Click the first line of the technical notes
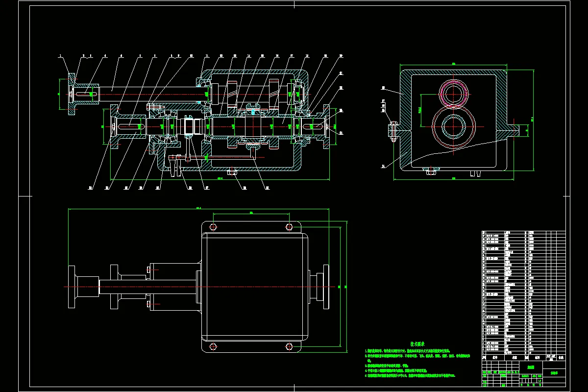This screenshot has height=392, width=588. (407, 351)
